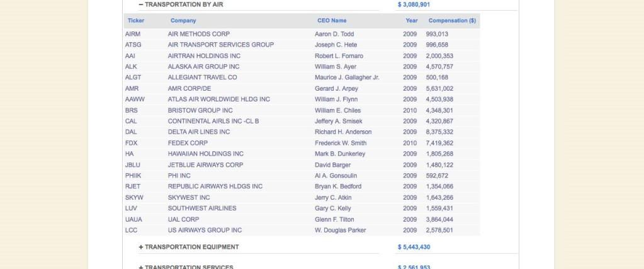Select SKYWEST INC company name
The height and width of the screenshot is (269, 644).
(188, 197)
